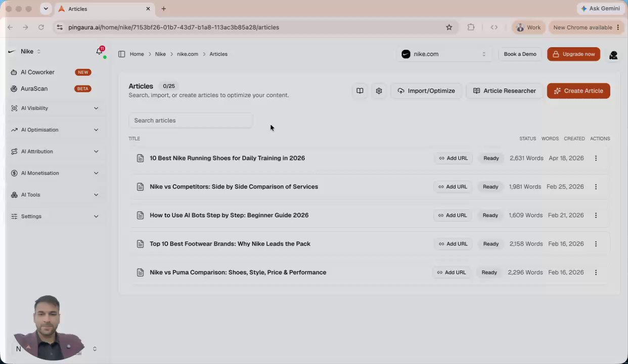Go to Nike breadcrumb
Viewport: 628px width, 364px height.
click(160, 54)
